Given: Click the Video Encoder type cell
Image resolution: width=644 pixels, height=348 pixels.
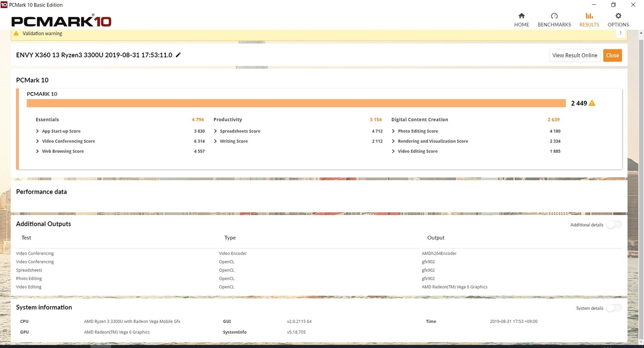Looking at the screenshot, I should 233,254.
